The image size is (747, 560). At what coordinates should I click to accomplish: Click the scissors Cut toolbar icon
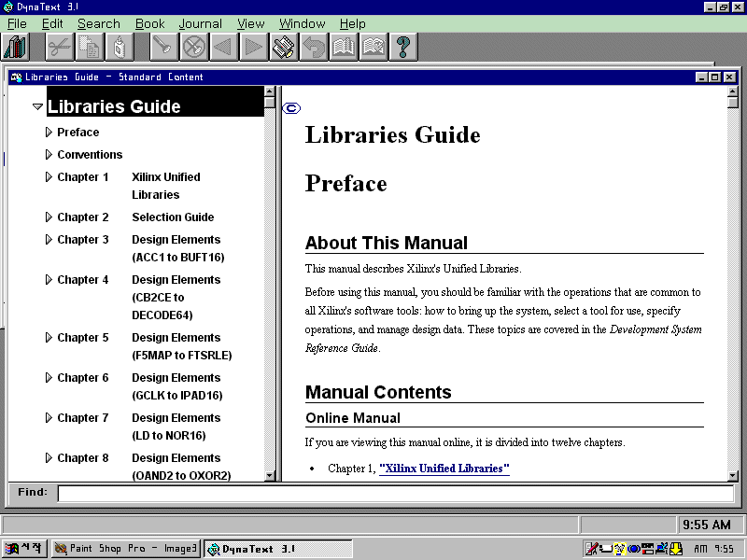(60, 47)
